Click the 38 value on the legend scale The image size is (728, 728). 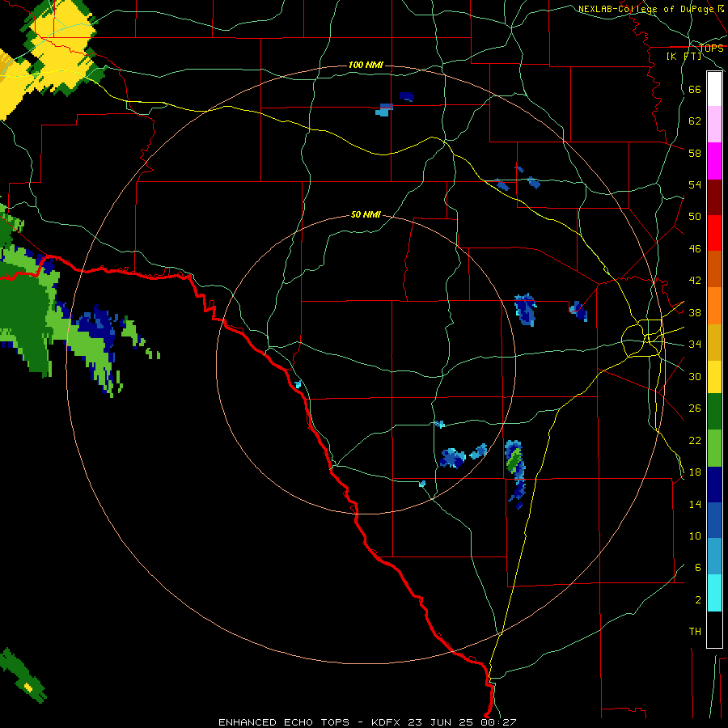(695, 312)
